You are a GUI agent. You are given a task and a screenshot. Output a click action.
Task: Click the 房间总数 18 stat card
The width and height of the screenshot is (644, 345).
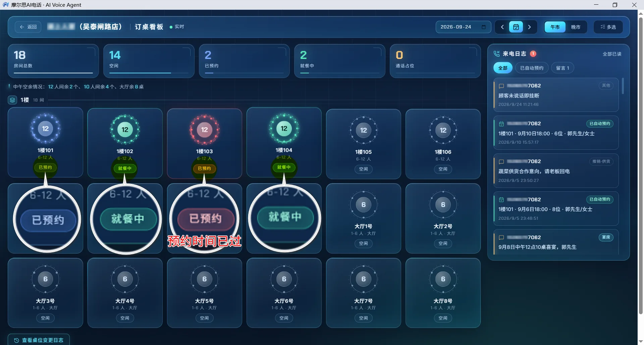53,61
